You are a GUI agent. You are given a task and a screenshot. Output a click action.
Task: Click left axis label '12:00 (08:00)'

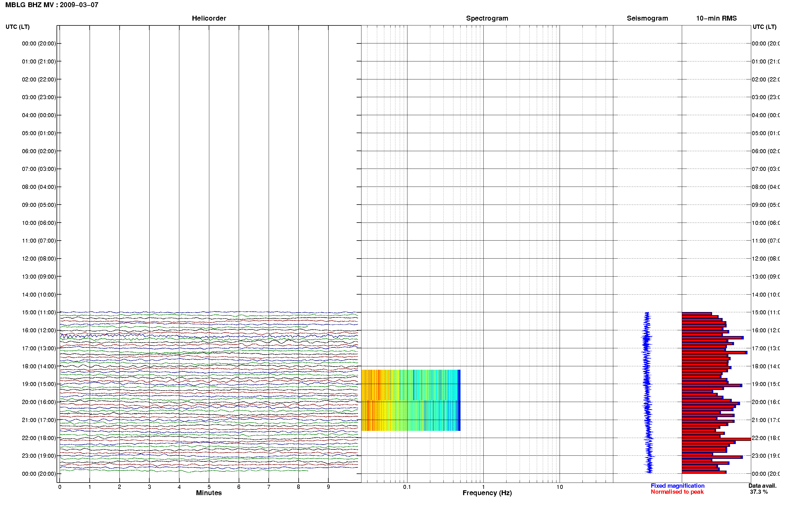coord(39,259)
